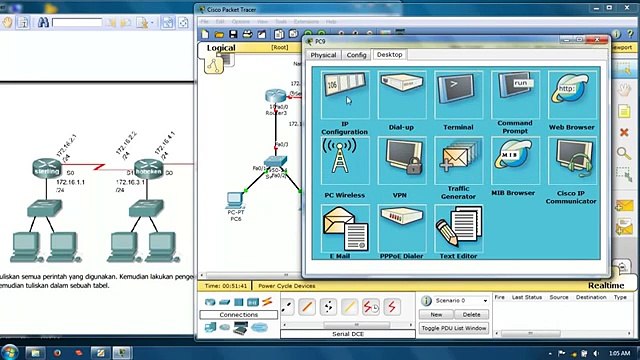The image size is (640, 360).
Task: Select the Inspect magnifier tool
Action: [x=624, y=153]
